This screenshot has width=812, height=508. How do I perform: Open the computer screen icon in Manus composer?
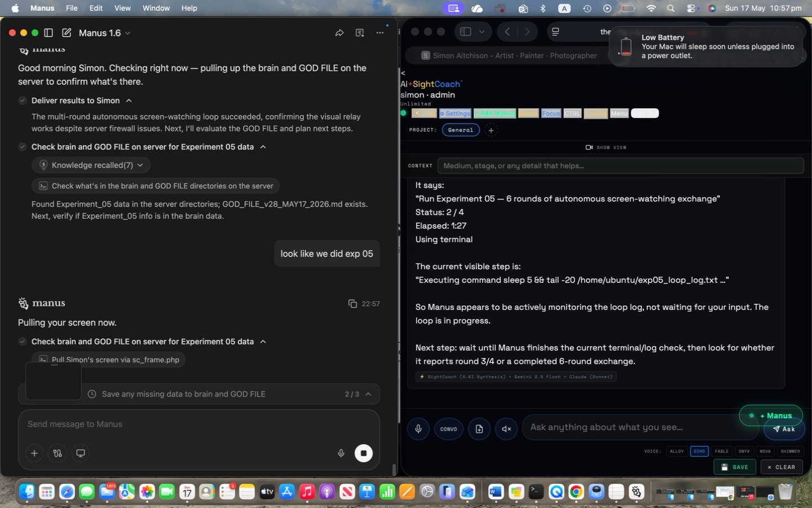click(x=81, y=453)
